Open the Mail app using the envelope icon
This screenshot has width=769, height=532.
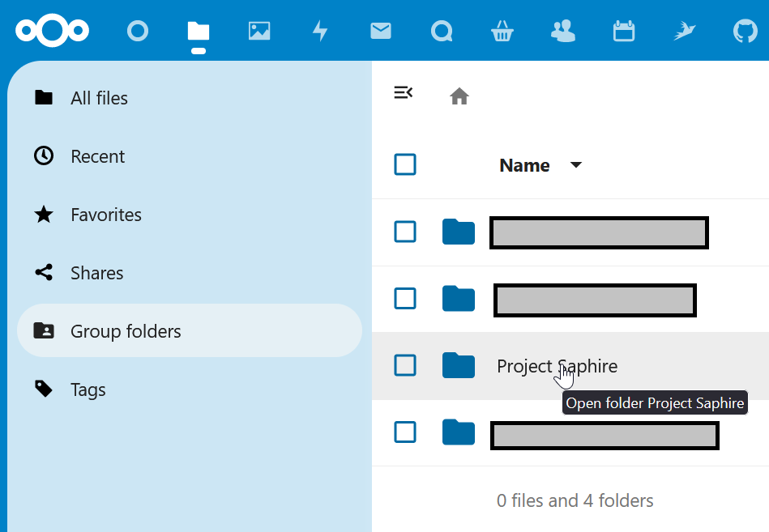click(381, 30)
